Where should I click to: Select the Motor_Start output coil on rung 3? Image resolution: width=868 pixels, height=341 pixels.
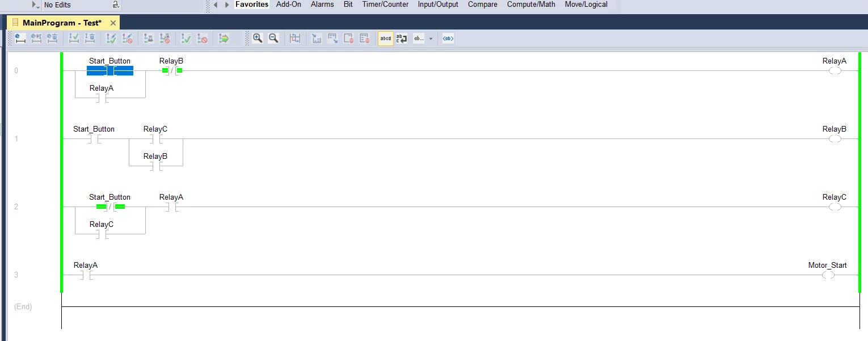click(828, 275)
